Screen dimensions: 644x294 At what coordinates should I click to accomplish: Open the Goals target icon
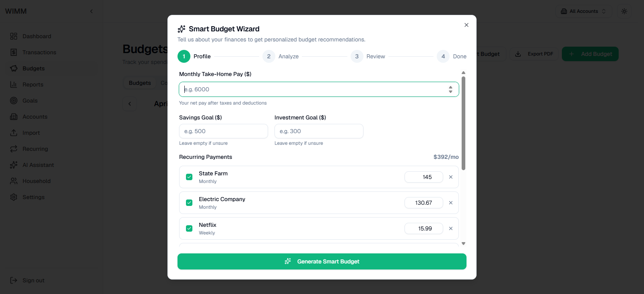tap(14, 101)
